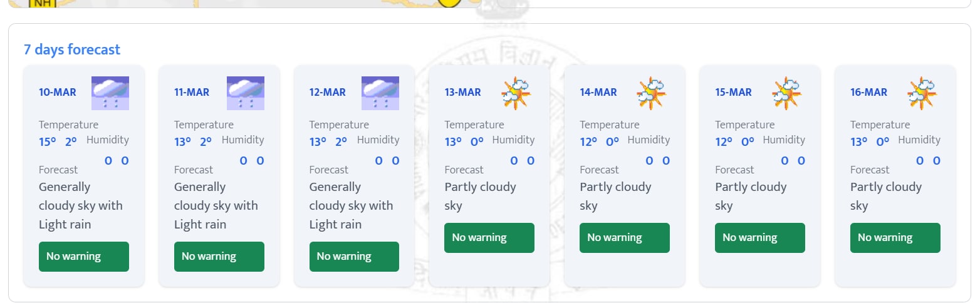Click the partly cloudy sun icon for 16-MAR
This screenshot has width=980, height=303.
point(922,93)
